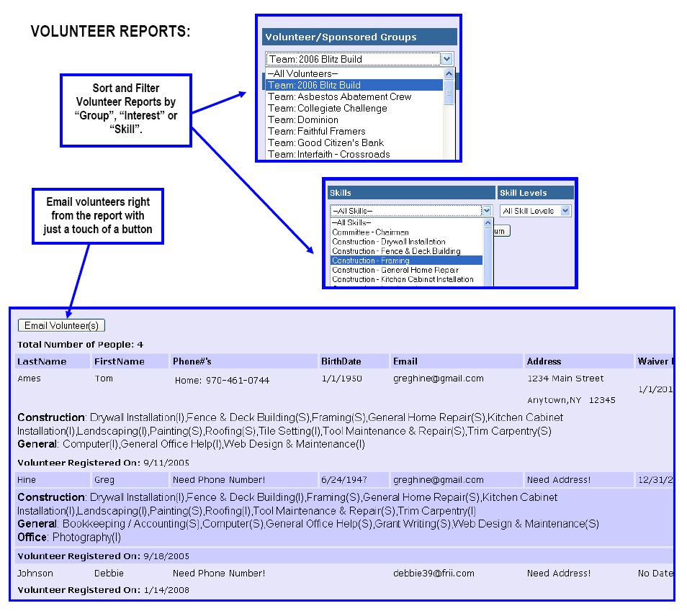Viewport: 687px width, 616px height.
Task: Open the Skills dropdown arrow
Action: click(487, 211)
